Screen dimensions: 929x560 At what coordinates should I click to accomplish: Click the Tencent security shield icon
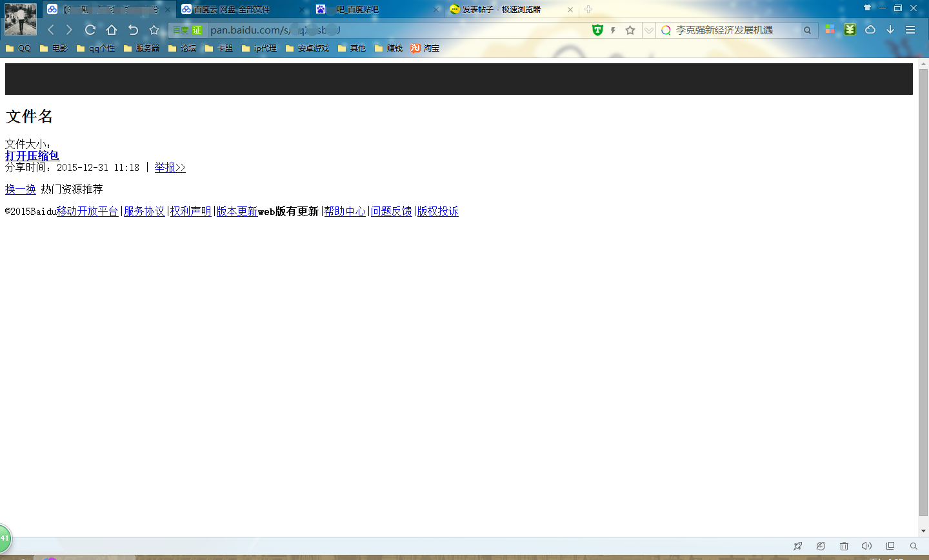tap(597, 30)
